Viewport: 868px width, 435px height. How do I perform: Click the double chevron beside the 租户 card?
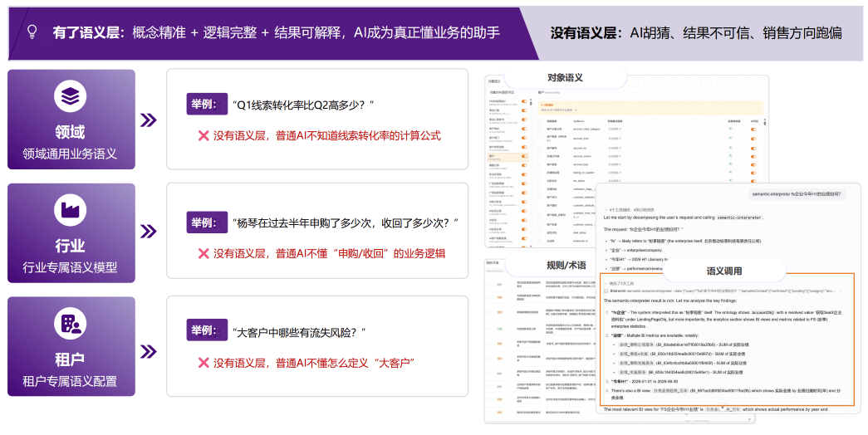[149, 351]
